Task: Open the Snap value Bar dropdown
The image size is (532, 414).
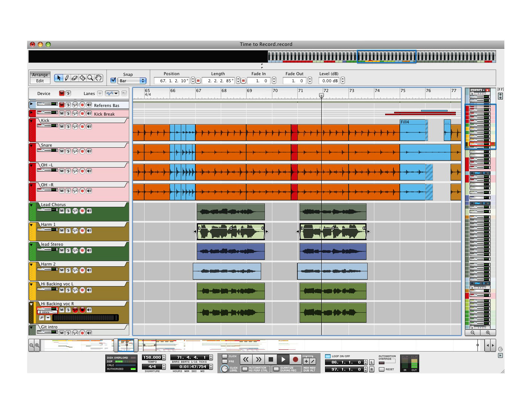Action: click(132, 81)
